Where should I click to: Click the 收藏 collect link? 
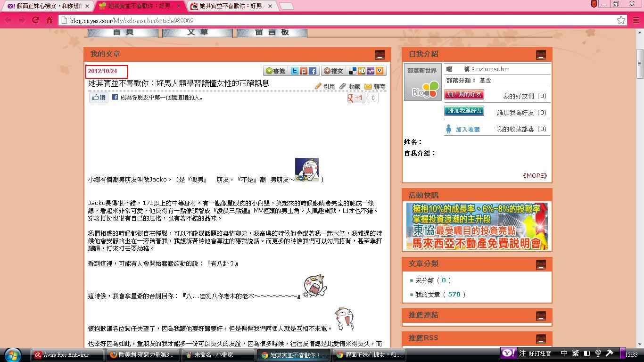coord(350,86)
